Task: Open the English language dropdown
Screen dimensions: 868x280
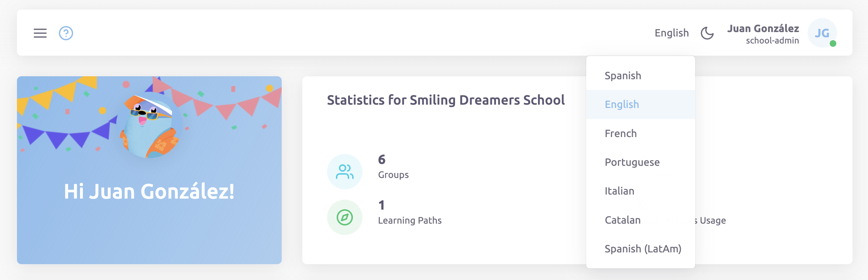Action: tap(671, 33)
